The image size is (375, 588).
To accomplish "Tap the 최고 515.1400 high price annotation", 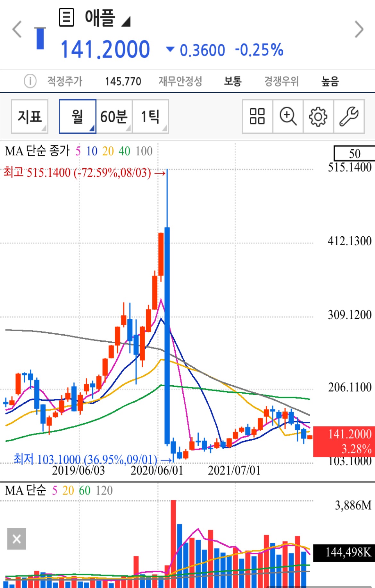I will (x=85, y=173).
